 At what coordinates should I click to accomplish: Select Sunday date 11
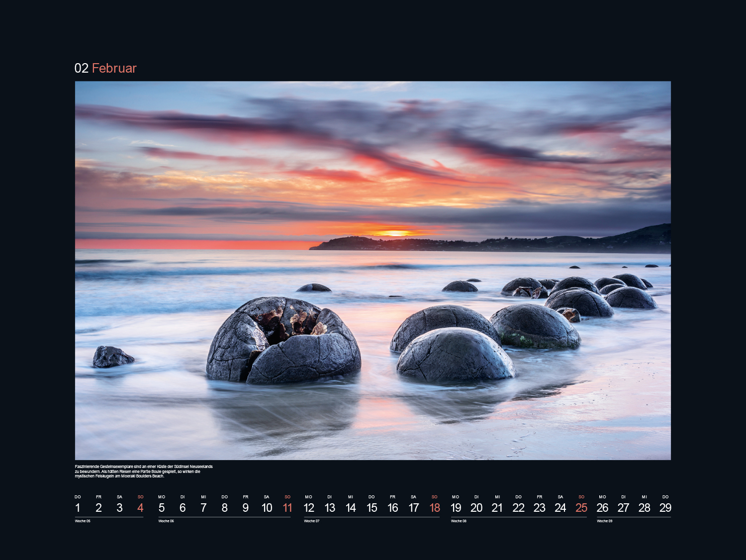coord(287,508)
